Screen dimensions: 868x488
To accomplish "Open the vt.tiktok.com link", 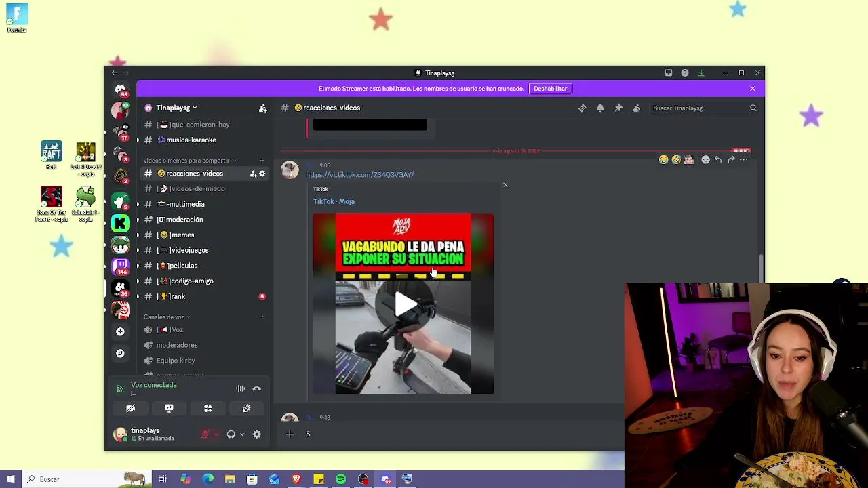I will (x=359, y=175).
